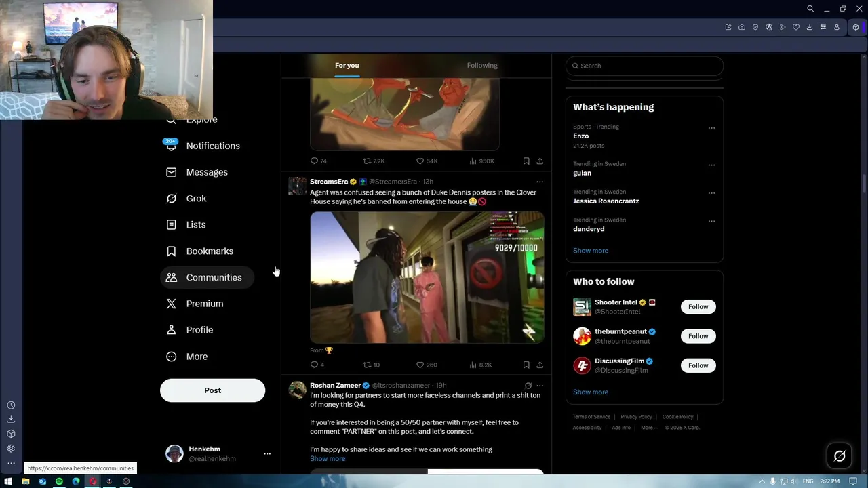This screenshot has width=868, height=488.
Task: Click the X search field
Action: (x=644, y=66)
